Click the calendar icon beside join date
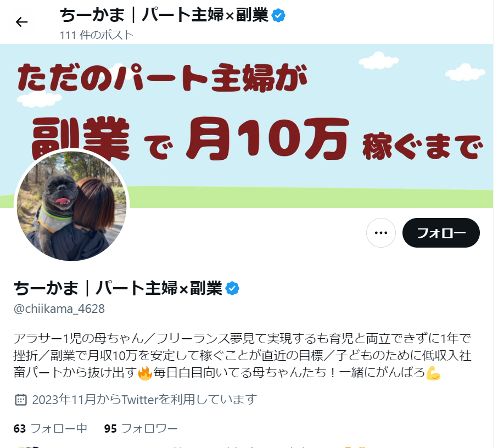 click(x=21, y=400)
